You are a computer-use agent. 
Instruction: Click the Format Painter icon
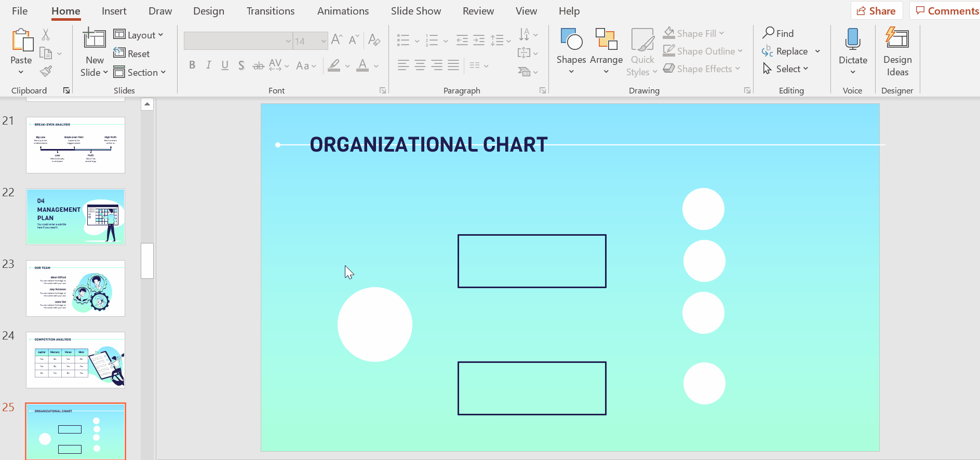tap(46, 71)
